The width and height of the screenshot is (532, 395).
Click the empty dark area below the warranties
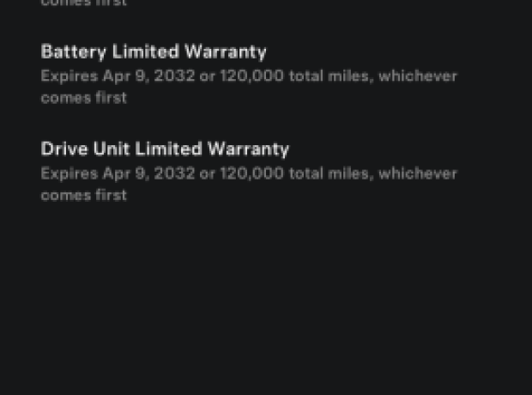266,301
